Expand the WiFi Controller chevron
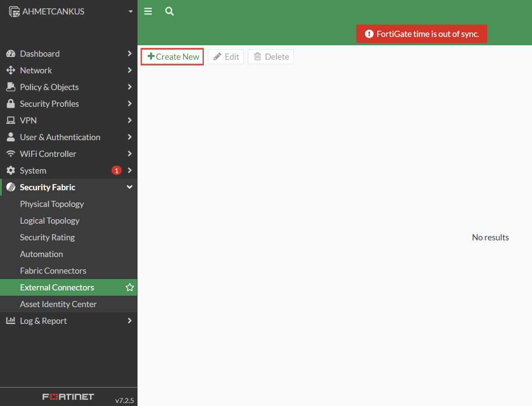This screenshot has width=532, height=406. click(130, 154)
